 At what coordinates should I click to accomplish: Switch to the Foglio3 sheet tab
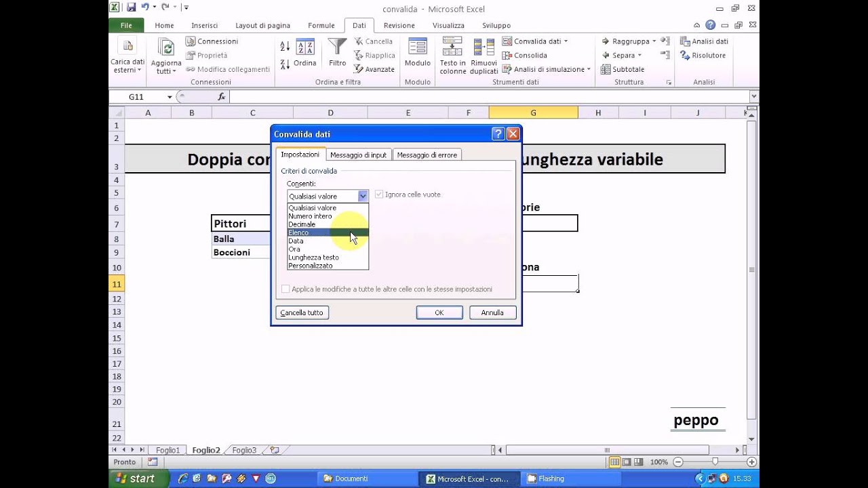(244, 450)
